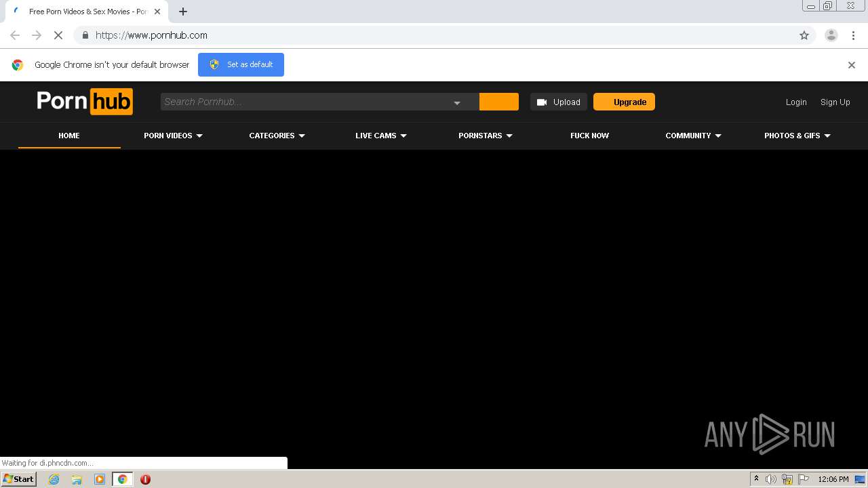The width and height of the screenshot is (868, 488).
Task: Open the Sign Up link
Action: click(835, 102)
